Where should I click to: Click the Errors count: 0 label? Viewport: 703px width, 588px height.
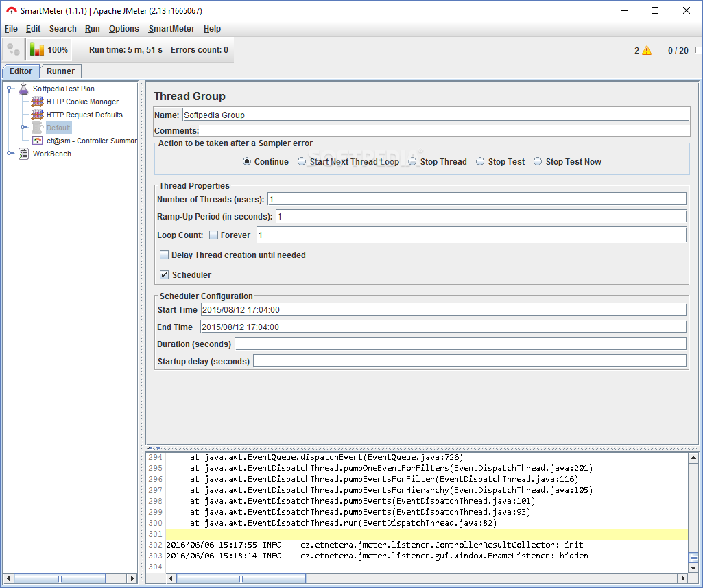[200, 50]
